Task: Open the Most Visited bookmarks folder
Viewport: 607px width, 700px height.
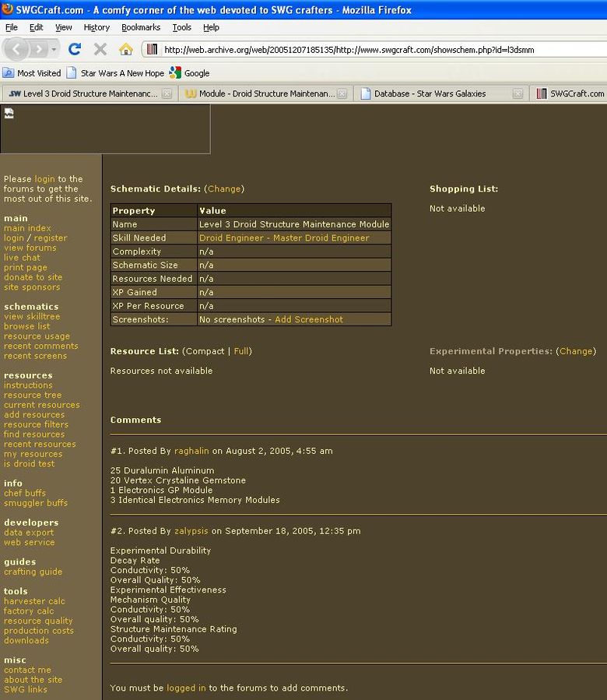Action: coord(32,73)
